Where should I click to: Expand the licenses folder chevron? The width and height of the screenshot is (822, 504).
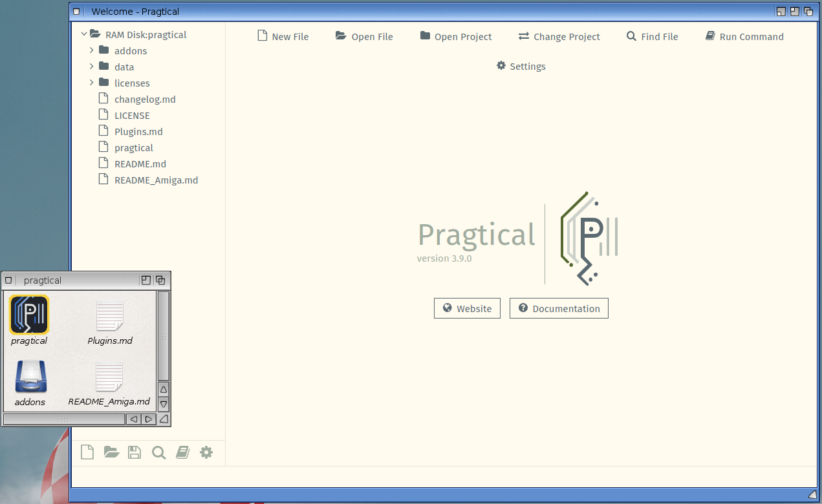92,83
